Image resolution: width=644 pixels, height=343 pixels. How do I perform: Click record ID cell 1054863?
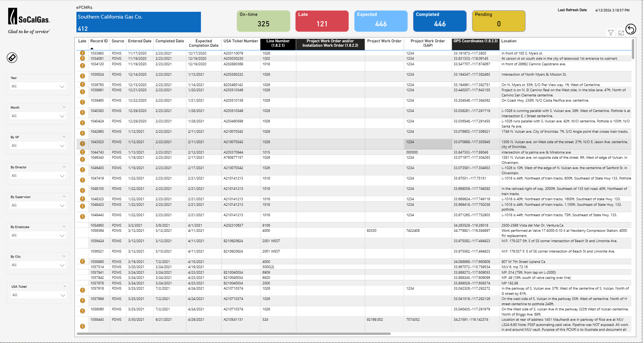97,225
